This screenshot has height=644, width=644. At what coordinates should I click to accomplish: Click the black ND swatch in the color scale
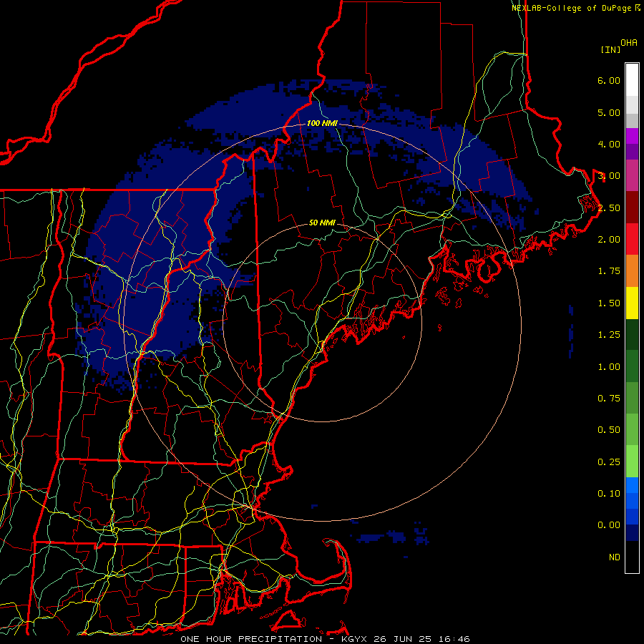[632, 557]
